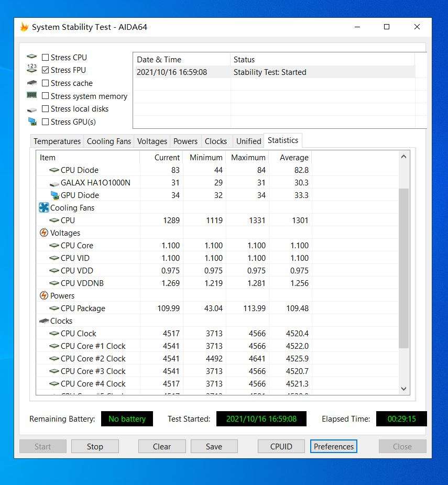Viewport: 448px width, 485px height.
Task: Select the Stability Test: Started log entry
Action: click(274, 72)
